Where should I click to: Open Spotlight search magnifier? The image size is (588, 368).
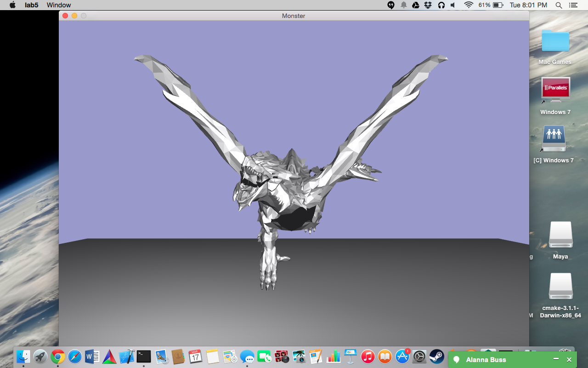point(559,5)
